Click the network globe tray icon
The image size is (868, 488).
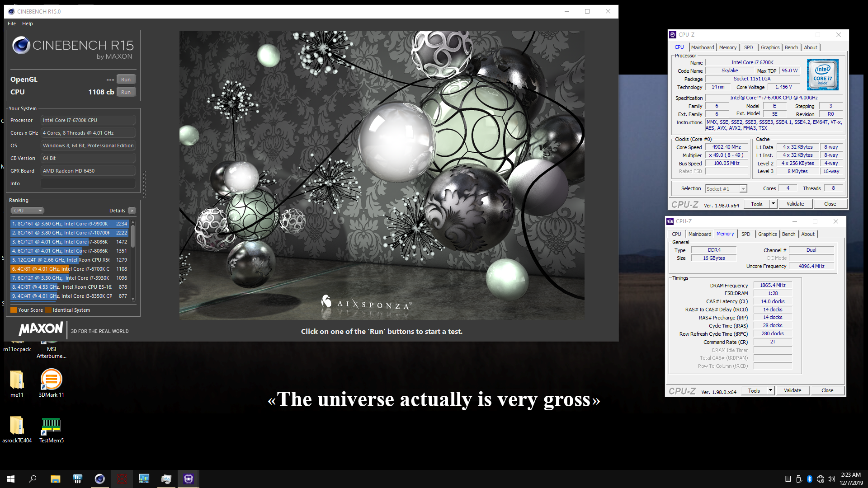820,479
